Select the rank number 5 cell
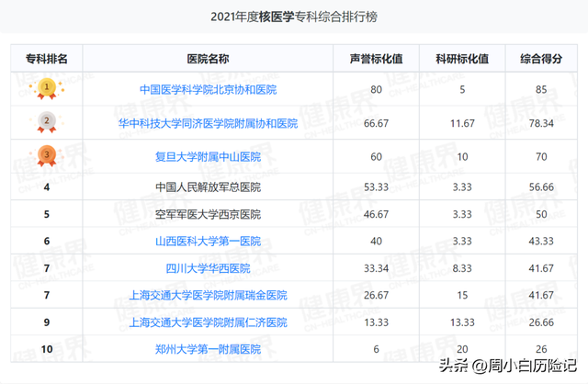Screen dimensions: 588x384 pos(47,214)
